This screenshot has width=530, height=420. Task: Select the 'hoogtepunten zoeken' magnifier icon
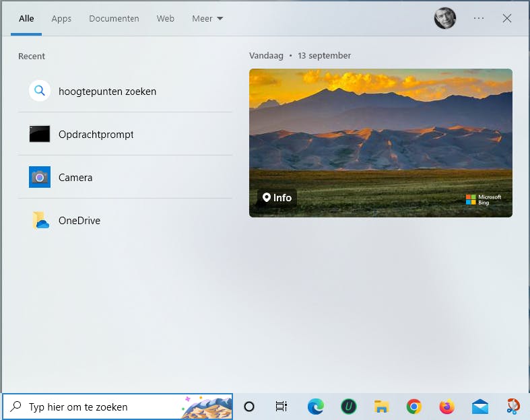pyautogui.click(x=40, y=91)
